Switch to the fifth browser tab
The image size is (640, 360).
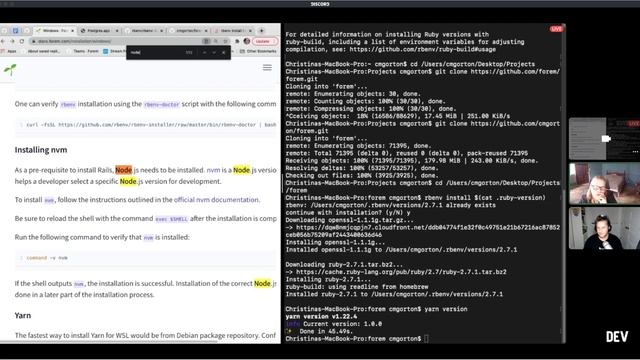pyautogui.click(x=233, y=31)
